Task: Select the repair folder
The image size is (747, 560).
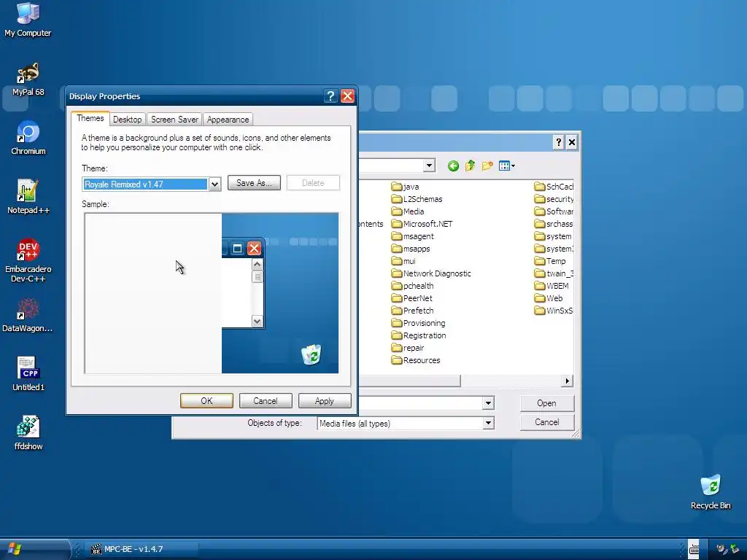Action: (408, 348)
